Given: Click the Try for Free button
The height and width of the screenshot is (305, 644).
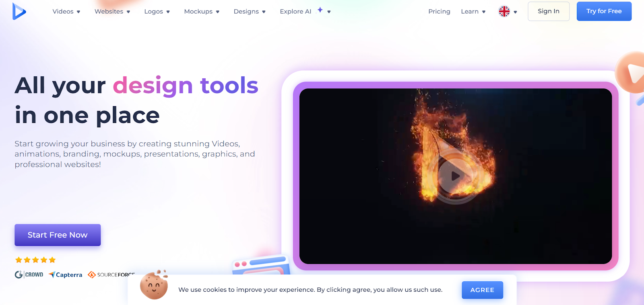Looking at the screenshot, I should 604,11.
